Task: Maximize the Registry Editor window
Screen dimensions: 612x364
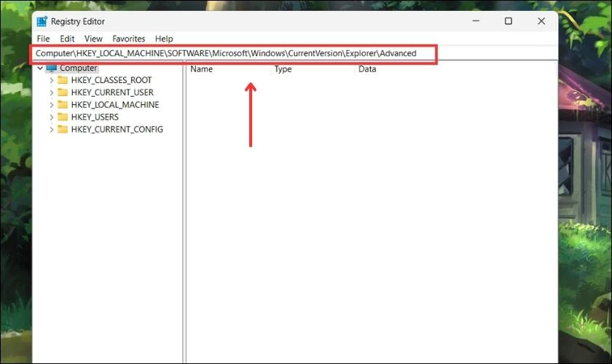Action: pos(509,21)
